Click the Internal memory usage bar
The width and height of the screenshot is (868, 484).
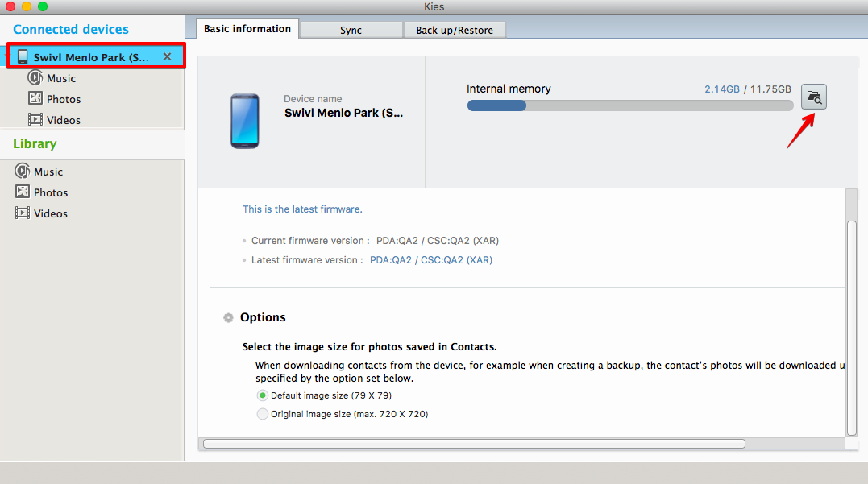[629, 105]
